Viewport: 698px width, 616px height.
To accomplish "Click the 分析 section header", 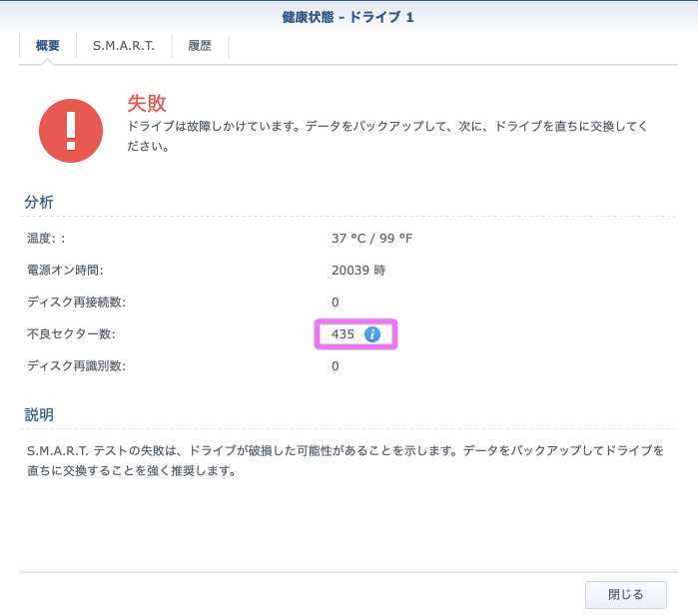I will click(39, 202).
